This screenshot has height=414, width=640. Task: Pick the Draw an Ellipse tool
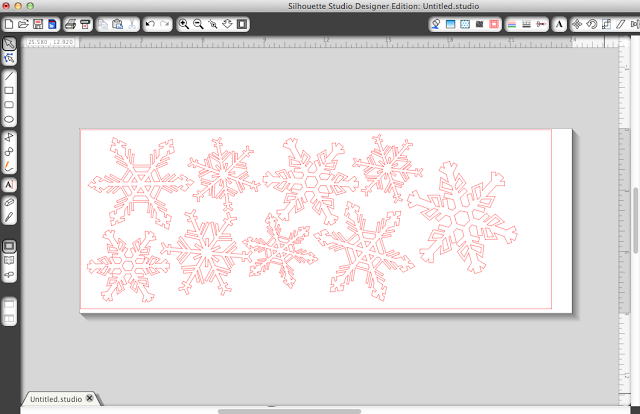coord(9,119)
